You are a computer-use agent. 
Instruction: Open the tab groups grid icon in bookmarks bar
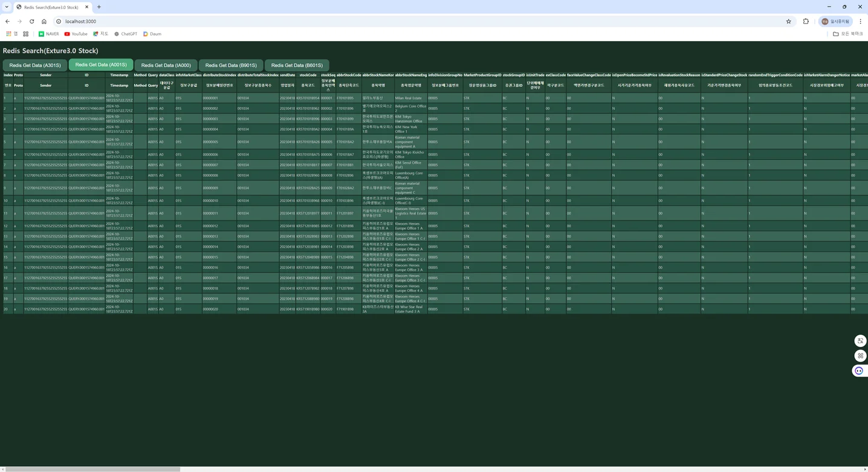point(26,34)
